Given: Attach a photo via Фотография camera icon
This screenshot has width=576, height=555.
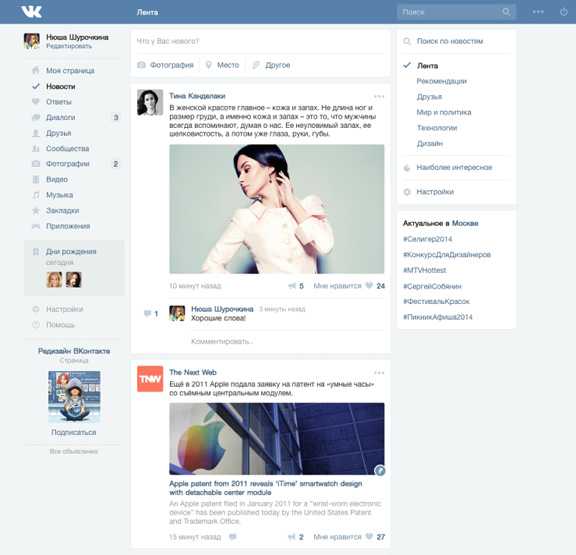Looking at the screenshot, I should point(141,65).
